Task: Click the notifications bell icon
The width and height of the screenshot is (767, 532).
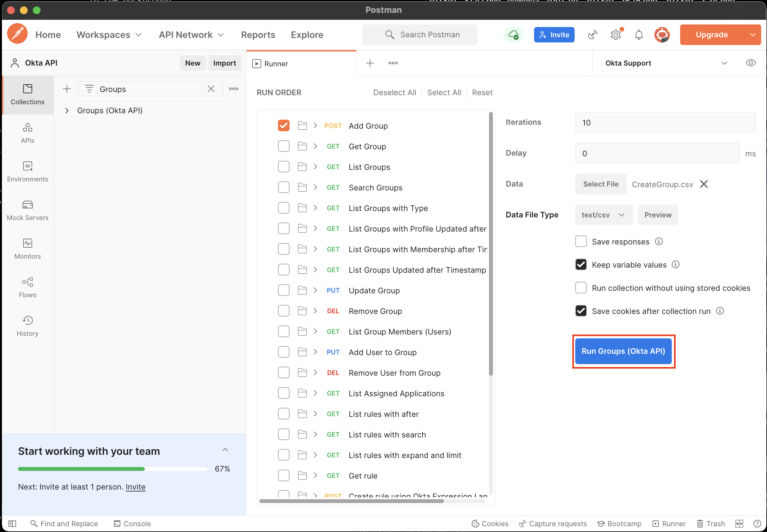Action: point(638,35)
